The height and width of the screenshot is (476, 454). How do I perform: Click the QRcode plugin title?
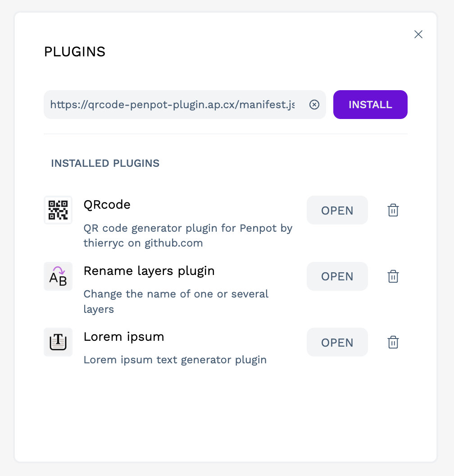(x=107, y=205)
